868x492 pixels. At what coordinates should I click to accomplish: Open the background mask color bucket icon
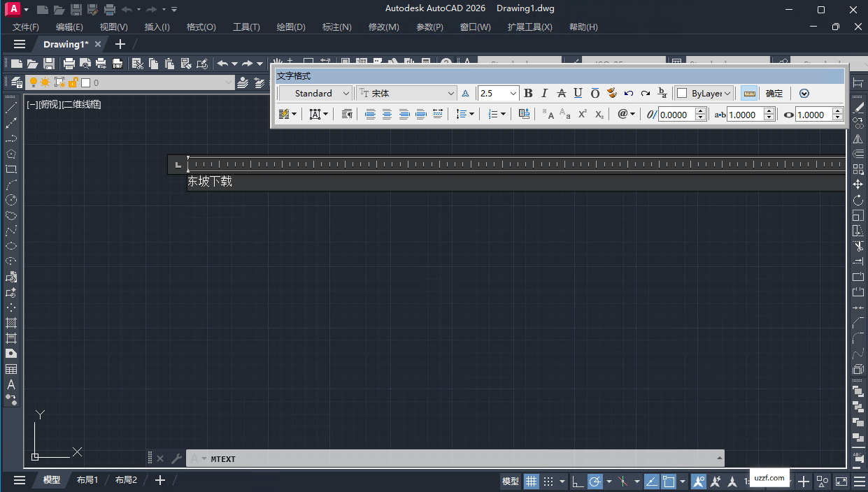[x=611, y=93]
